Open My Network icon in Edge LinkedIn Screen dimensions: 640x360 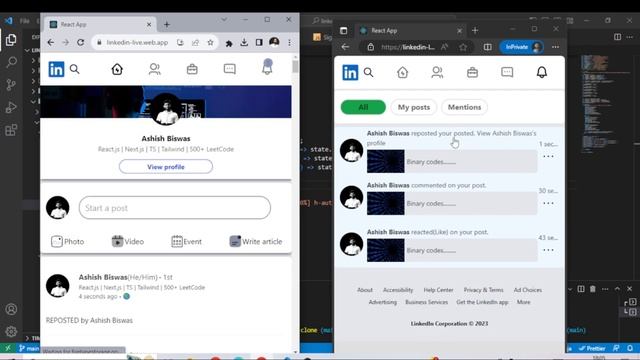click(437, 72)
